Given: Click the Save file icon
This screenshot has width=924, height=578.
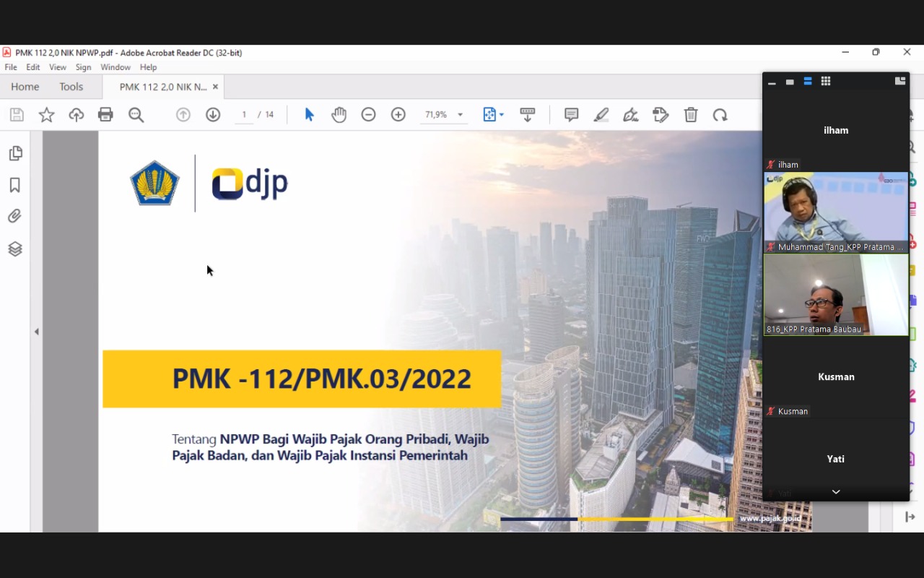Looking at the screenshot, I should click(17, 115).
